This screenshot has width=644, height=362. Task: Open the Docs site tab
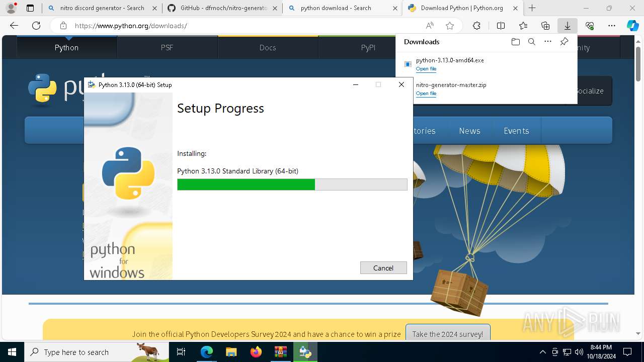point(268,47)
